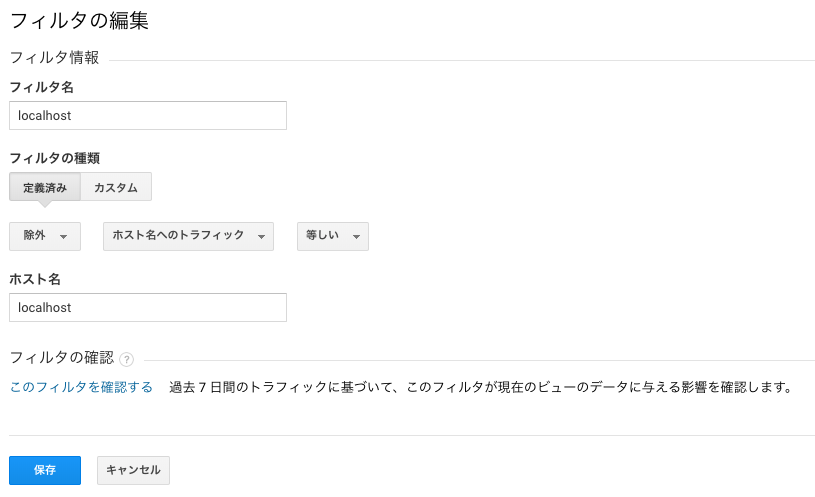Click the blue 保存 button
Screen dimensions: 815x497
click(45, 470)
